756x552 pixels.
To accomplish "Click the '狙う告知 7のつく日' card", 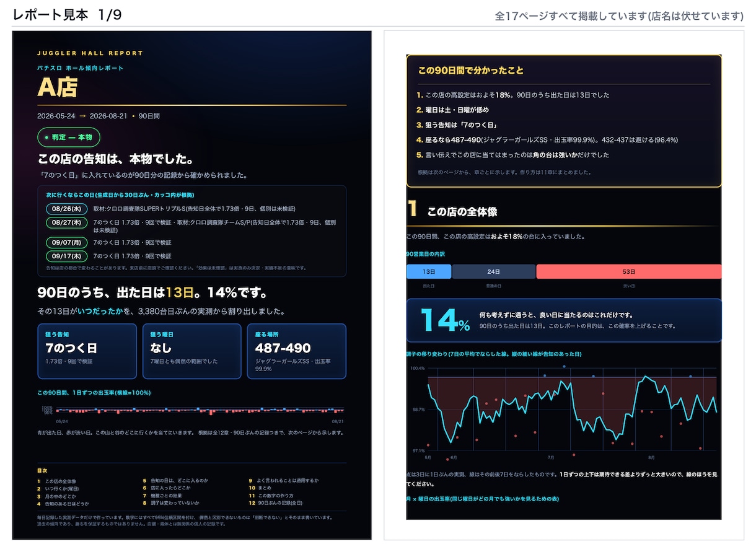I will click(x=87, y=351).
